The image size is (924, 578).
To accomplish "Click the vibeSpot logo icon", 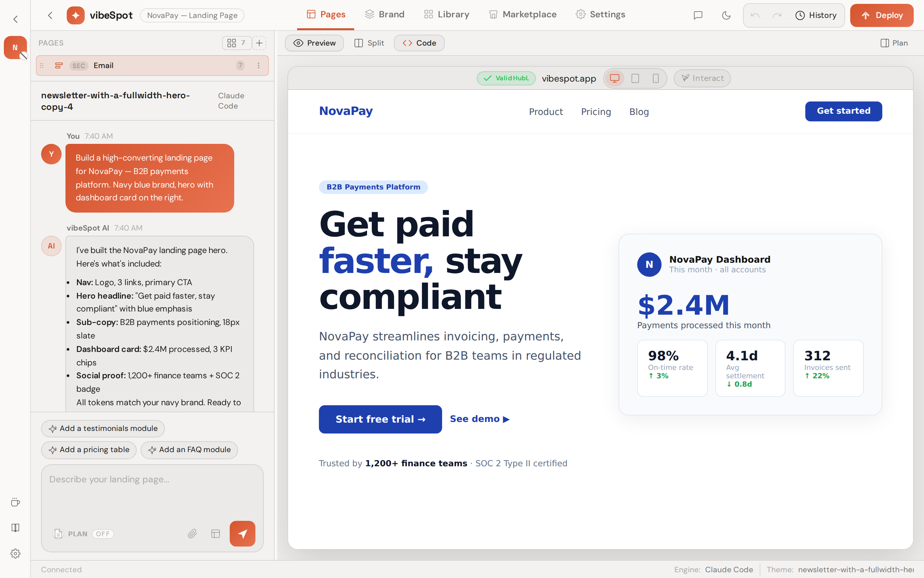I will 76,15.
